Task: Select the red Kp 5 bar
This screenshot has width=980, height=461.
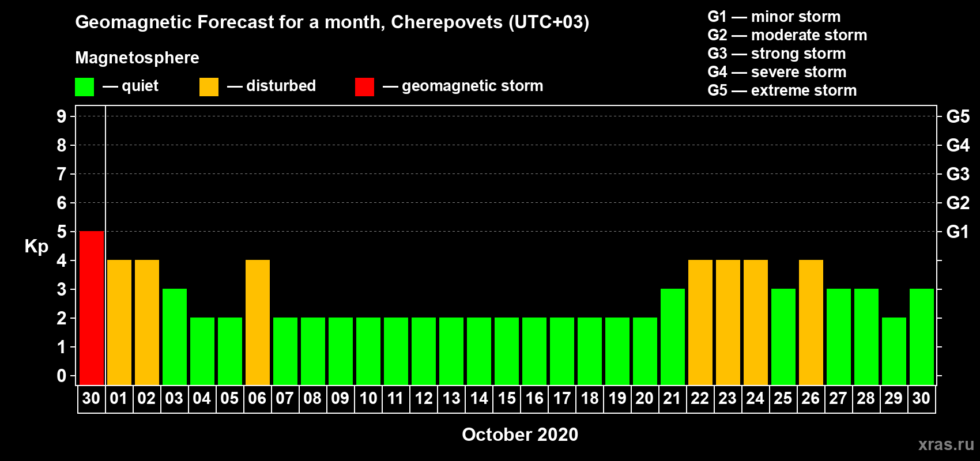Action: click(92, 308)
